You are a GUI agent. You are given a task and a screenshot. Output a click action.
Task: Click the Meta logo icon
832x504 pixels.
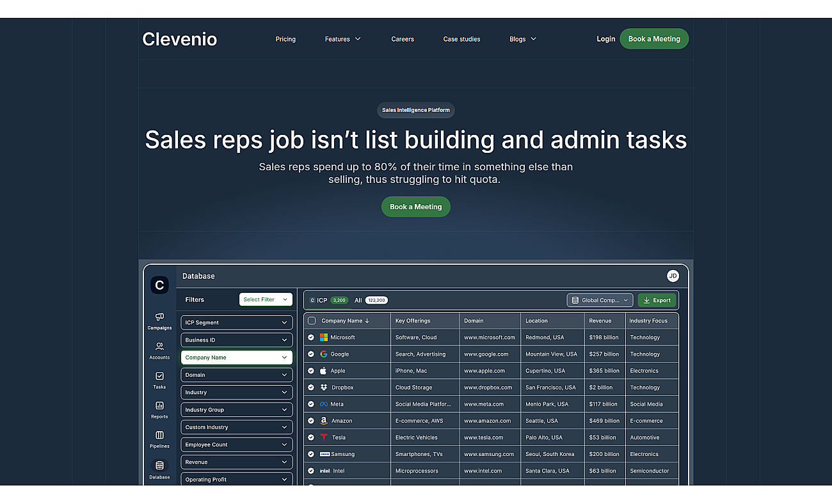click(324, 404)
